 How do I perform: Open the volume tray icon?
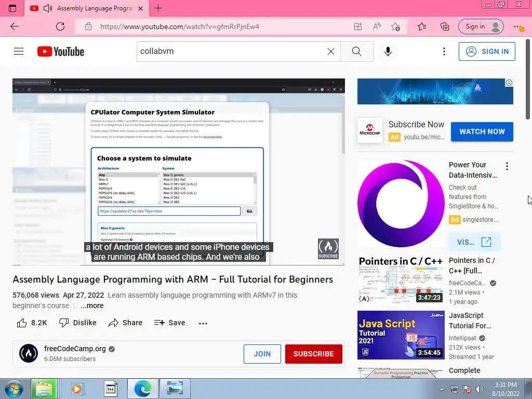(x=479, y=389)
